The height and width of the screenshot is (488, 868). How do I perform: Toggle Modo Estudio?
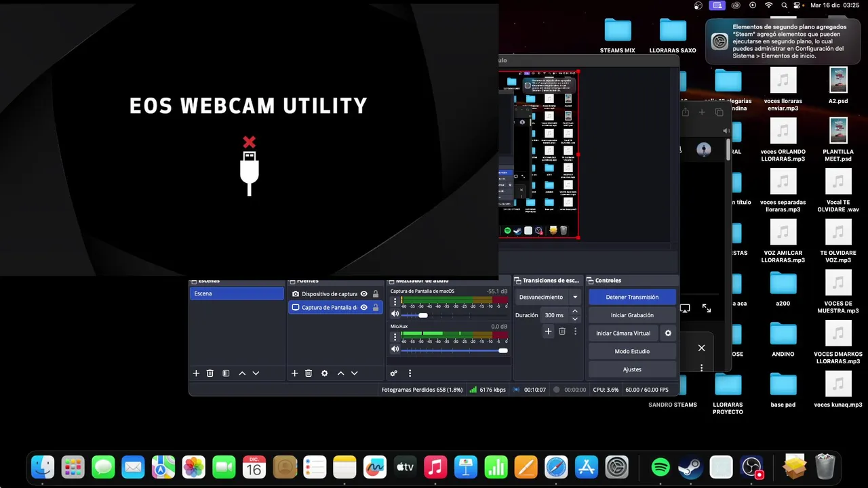tap(632, 351)
